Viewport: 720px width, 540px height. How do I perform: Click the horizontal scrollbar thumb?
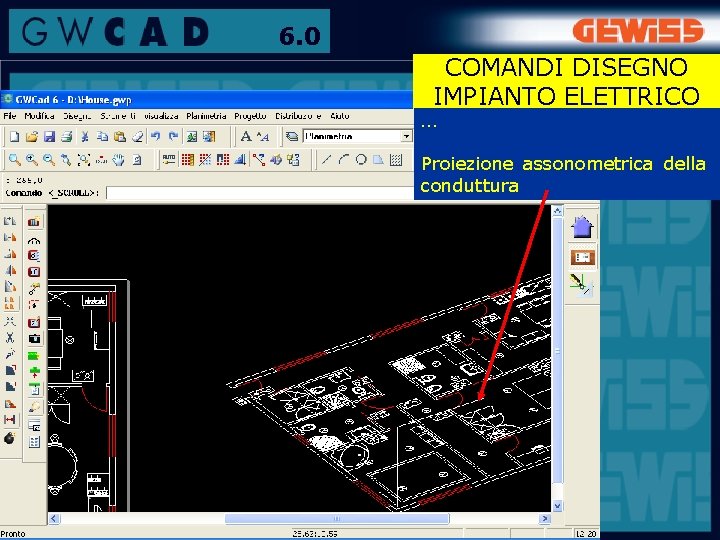point(337,518)
